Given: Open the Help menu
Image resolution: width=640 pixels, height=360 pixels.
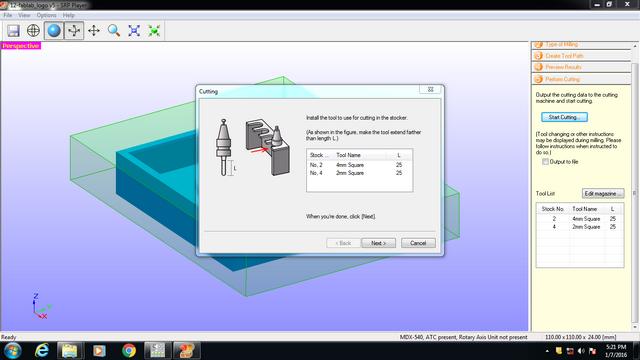Looking at the screenshot, I should pos(69,15).
